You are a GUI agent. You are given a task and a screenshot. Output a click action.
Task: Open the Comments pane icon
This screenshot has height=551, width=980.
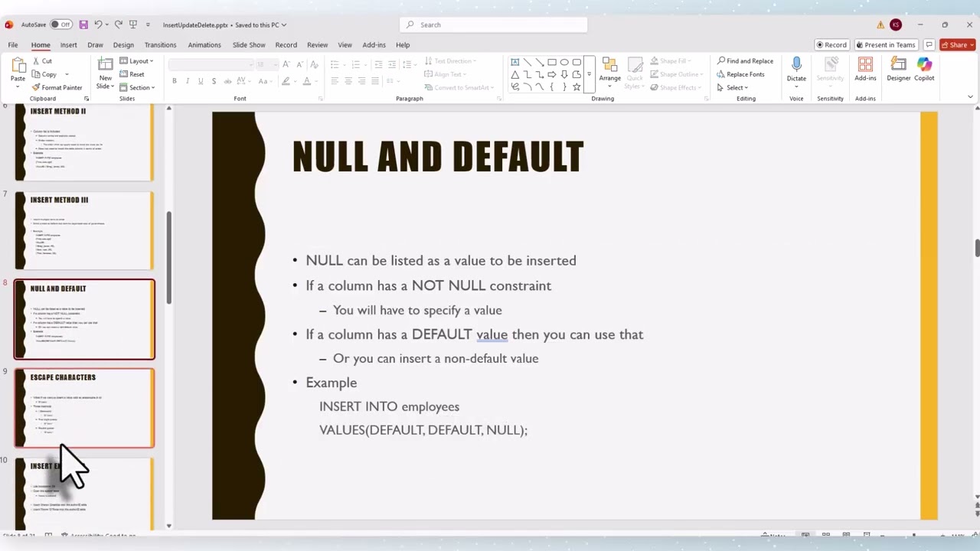pyautogui.click(x=929, y=44)
